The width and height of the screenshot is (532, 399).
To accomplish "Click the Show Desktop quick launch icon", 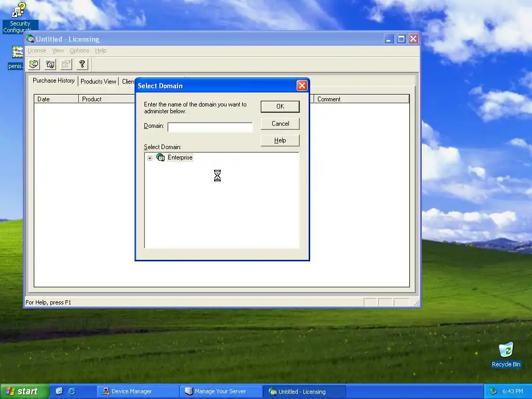I will pos(59,391).
